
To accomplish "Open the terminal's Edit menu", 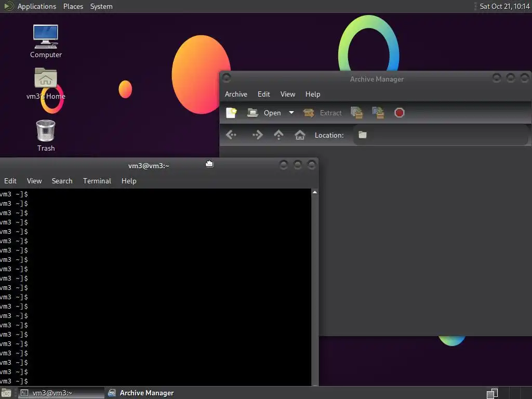I will 10,181.
